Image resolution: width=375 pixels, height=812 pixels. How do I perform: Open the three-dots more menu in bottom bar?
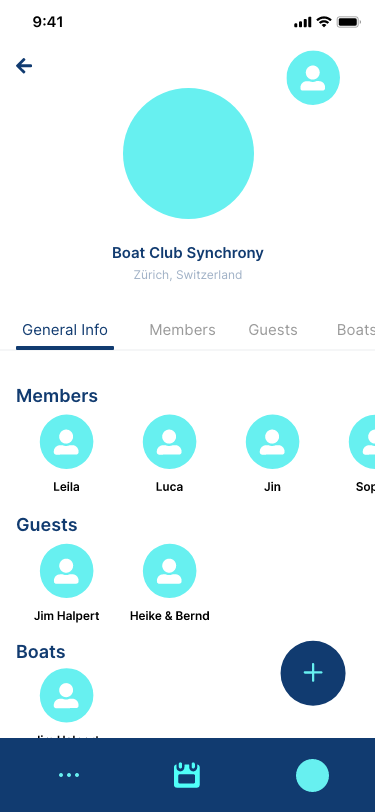(69, 775)
